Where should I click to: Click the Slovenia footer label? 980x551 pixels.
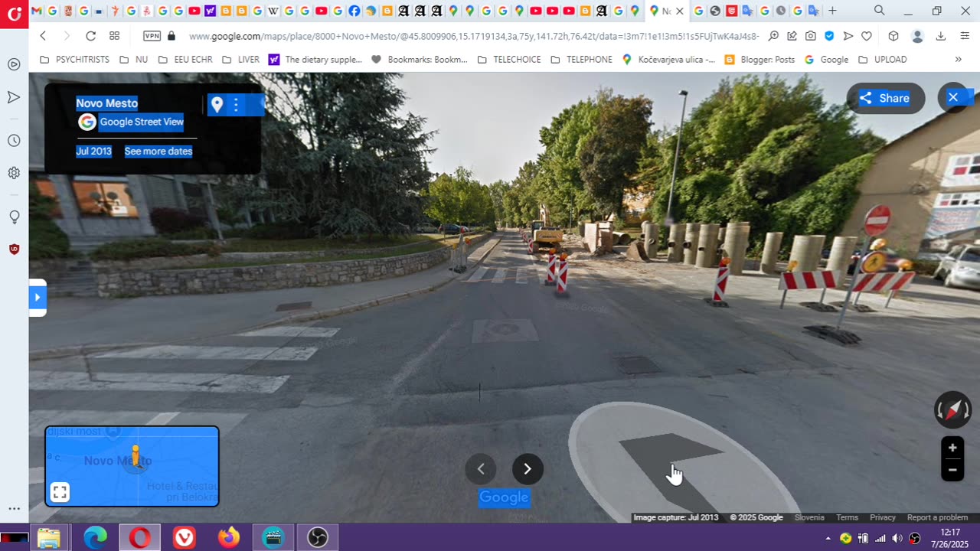(809, 518)
